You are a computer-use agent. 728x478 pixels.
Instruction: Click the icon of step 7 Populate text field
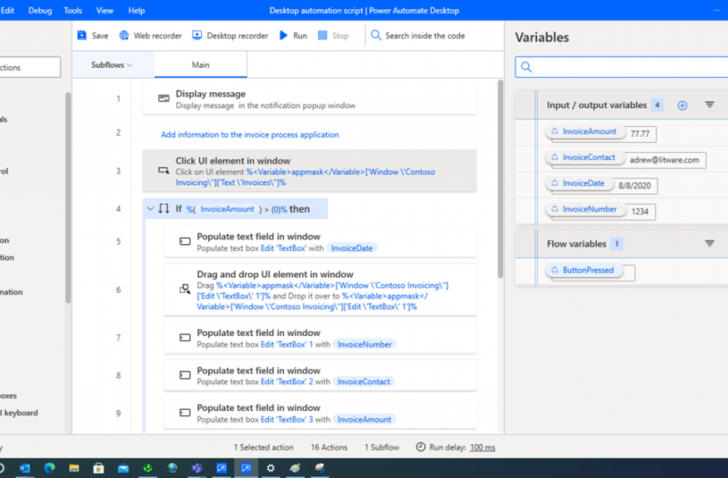click(x=185, y=337)
